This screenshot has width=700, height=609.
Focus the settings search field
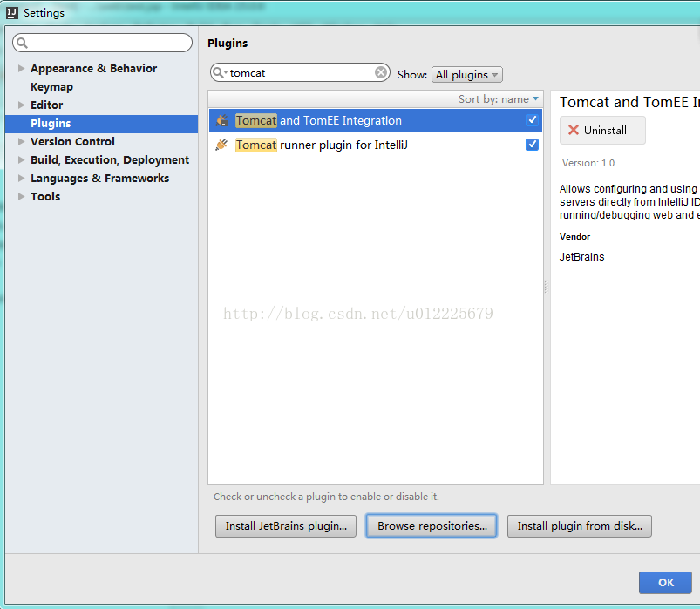pos(103,43)
